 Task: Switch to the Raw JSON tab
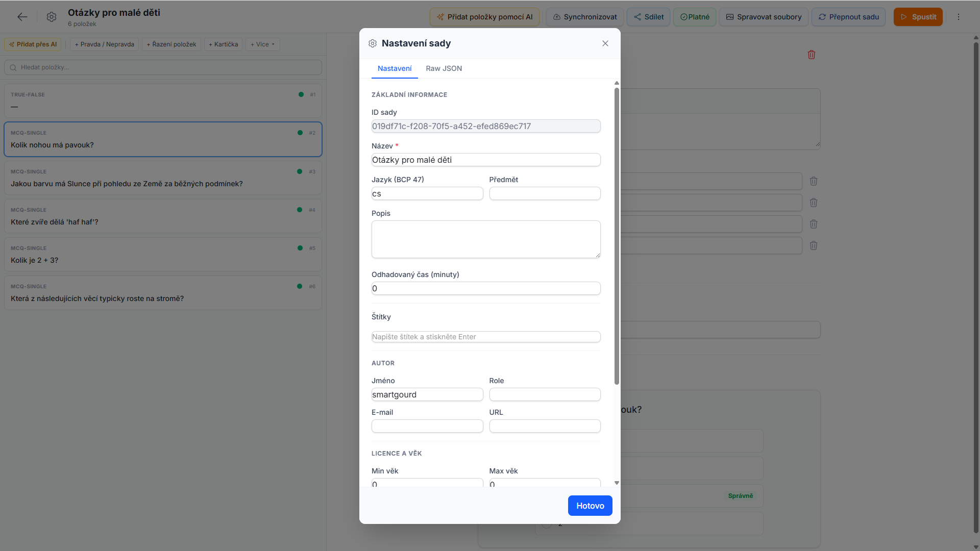pos(444,68)
